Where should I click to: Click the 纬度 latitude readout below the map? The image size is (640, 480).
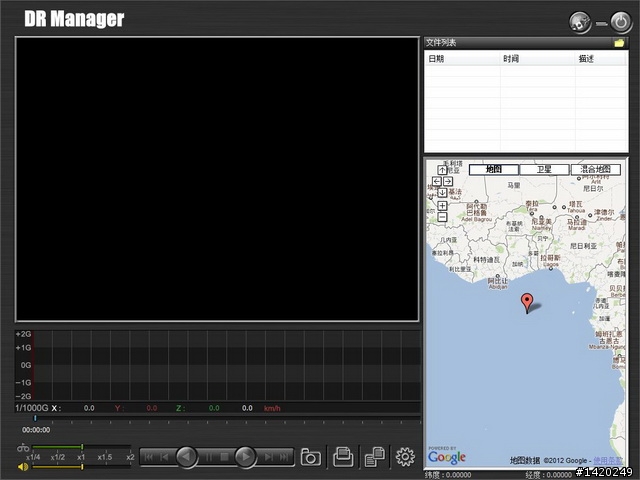pos(448,475)
